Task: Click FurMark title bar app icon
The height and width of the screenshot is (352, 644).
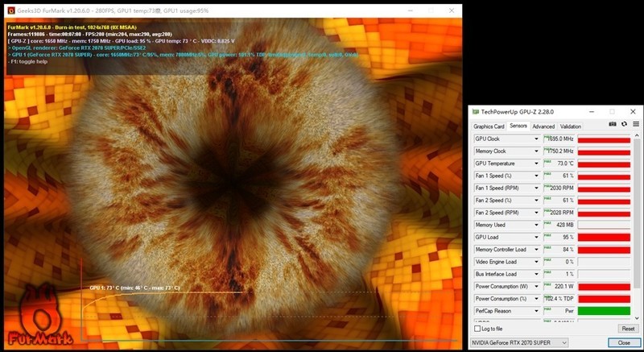Action: tap(11, 10)
